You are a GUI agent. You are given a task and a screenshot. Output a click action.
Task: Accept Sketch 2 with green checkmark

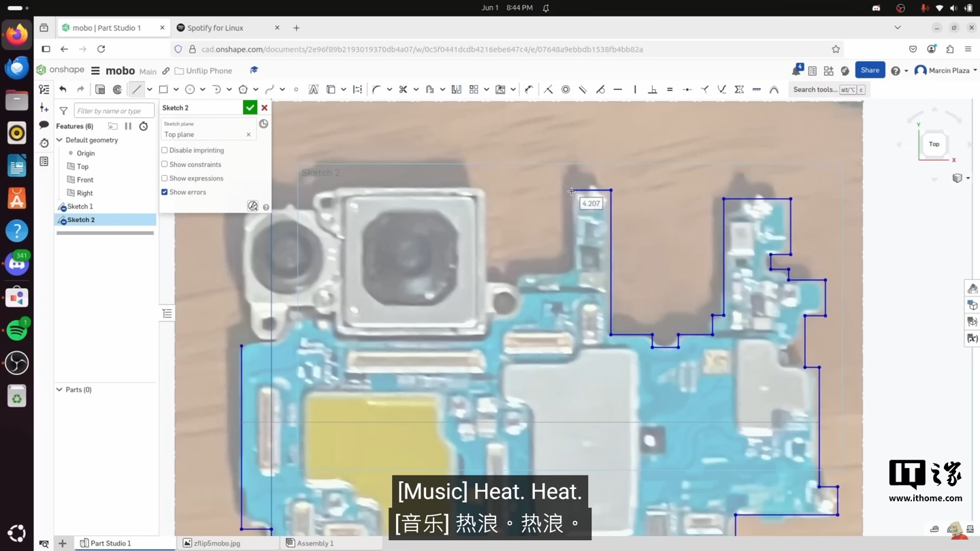(x=250, y=108)
